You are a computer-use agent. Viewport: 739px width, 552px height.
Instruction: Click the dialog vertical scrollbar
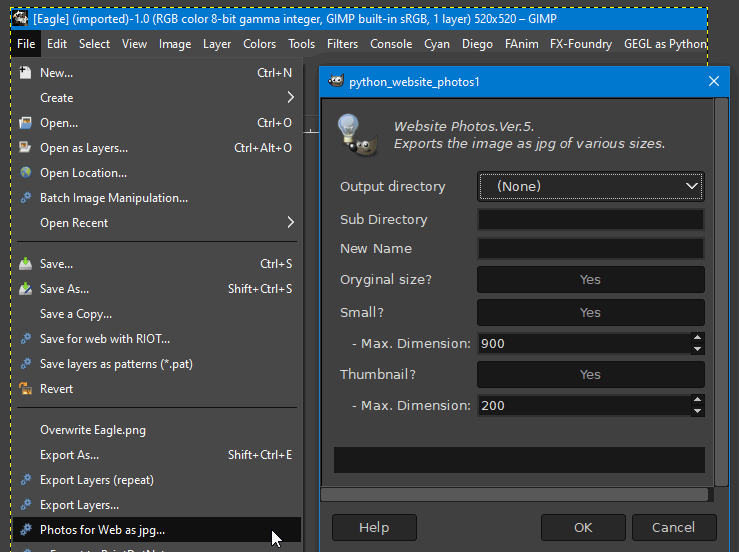[x=721, y=292]
